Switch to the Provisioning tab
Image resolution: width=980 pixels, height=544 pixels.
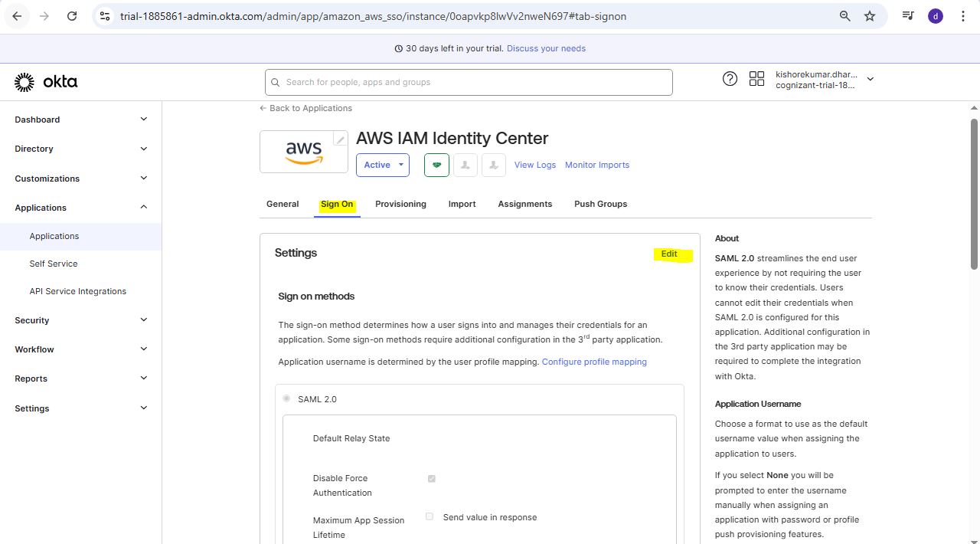(x=400, y=204)
